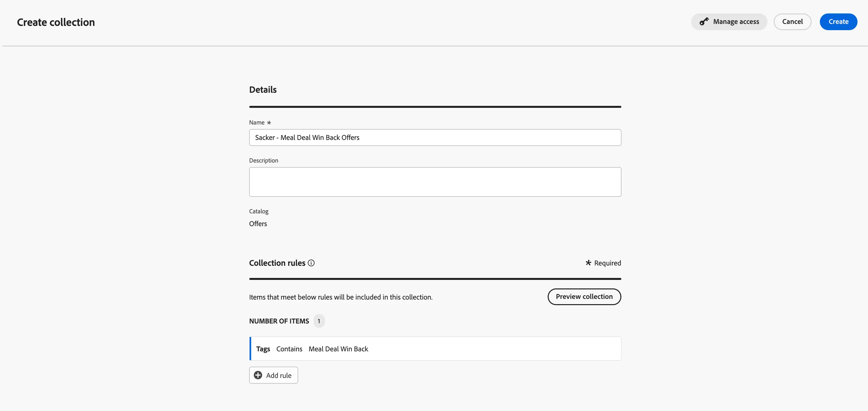Click the Collection rules heading text
868x411 pixels.
coord(277,263)
